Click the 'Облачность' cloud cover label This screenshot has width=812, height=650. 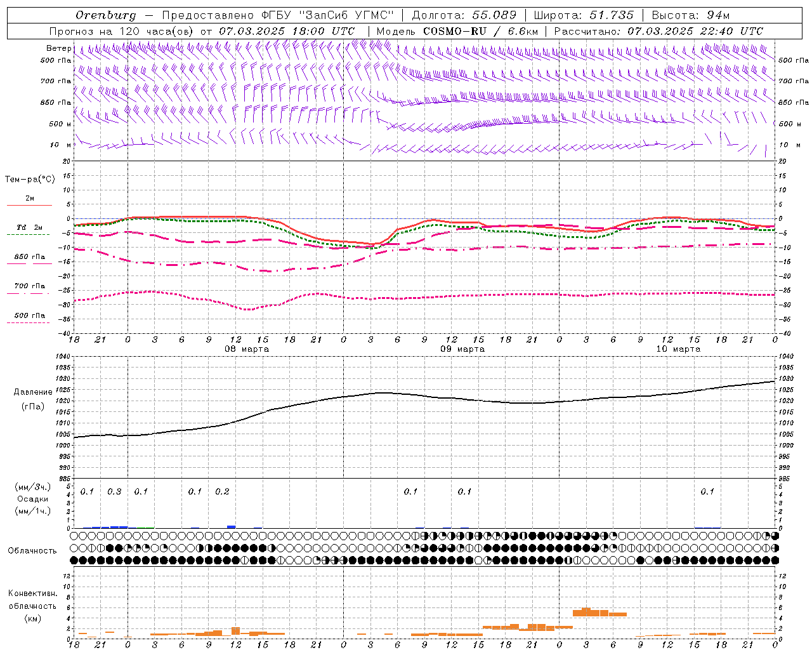coord(32,550)
